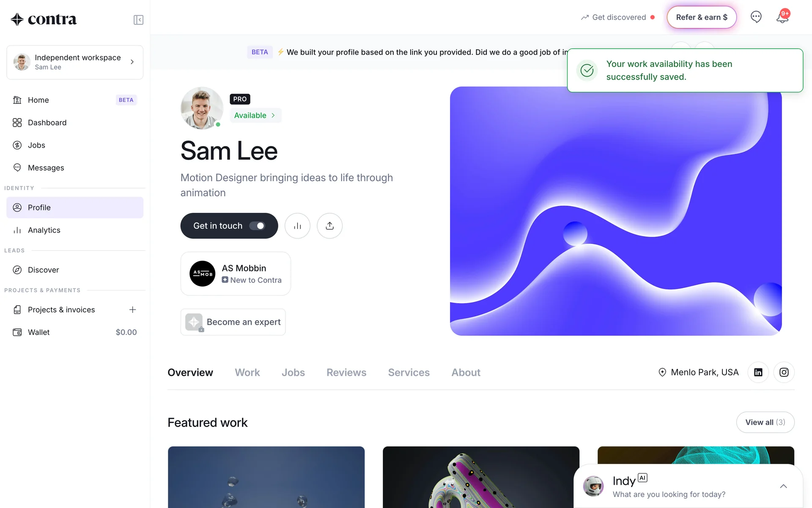Click View all featured work
This screenshot has height=508, width=812.
tap(765, 422)
